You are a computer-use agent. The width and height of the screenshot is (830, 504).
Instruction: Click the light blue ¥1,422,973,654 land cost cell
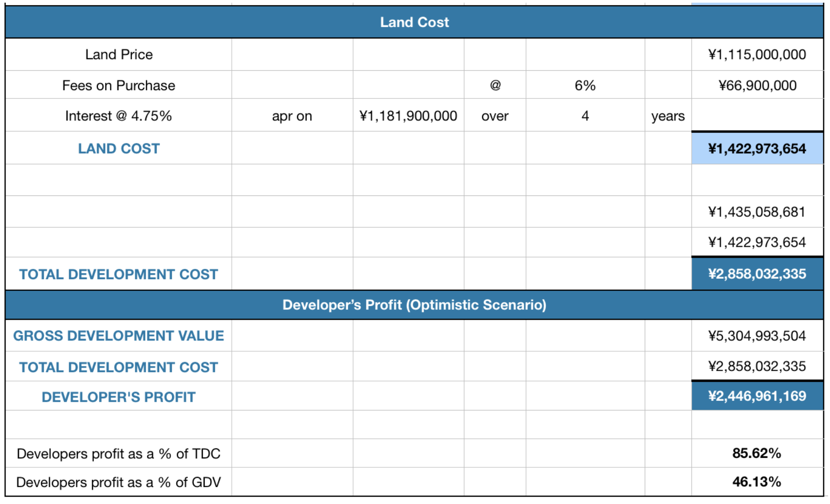point(757,149)
